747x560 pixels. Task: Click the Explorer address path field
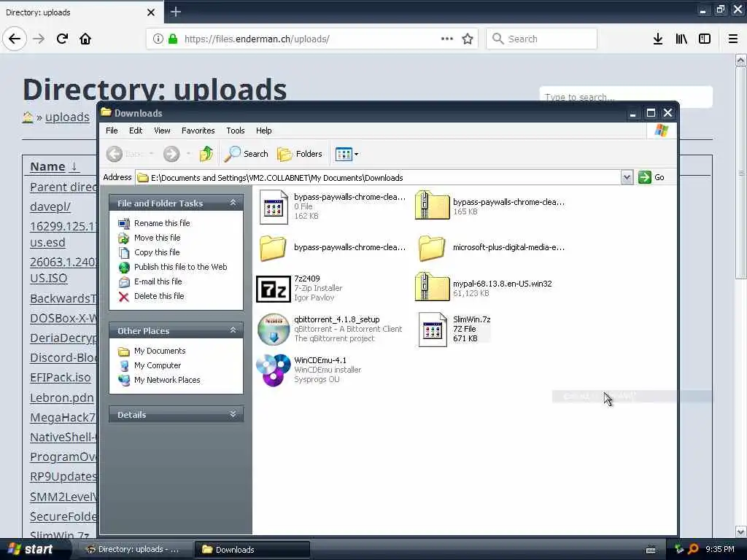click(x=379, y=178)
